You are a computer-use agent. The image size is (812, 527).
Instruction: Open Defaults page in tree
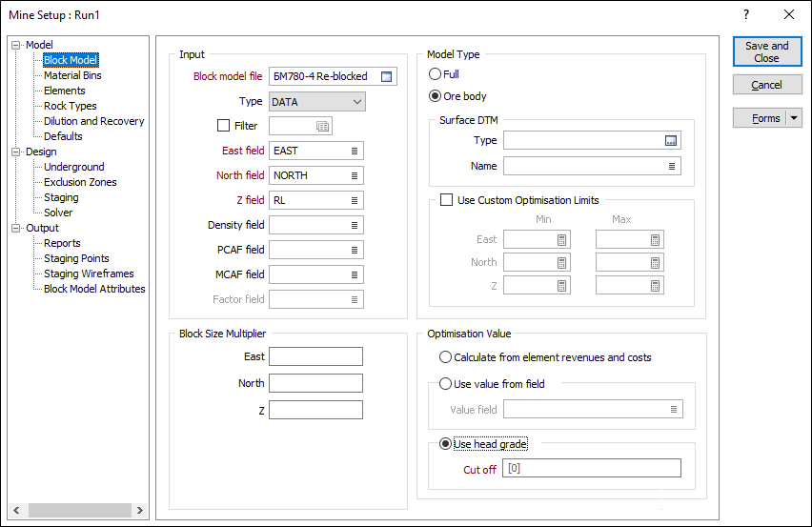coord(63,136)
